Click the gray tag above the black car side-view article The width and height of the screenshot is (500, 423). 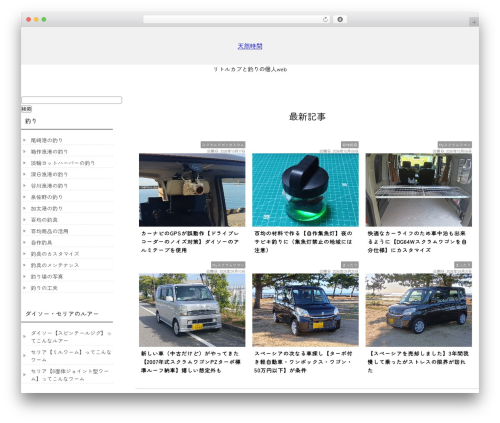(x=463, y=265)
